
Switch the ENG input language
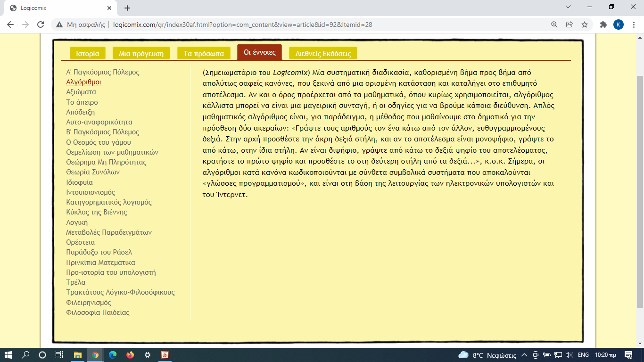(583, 355)
